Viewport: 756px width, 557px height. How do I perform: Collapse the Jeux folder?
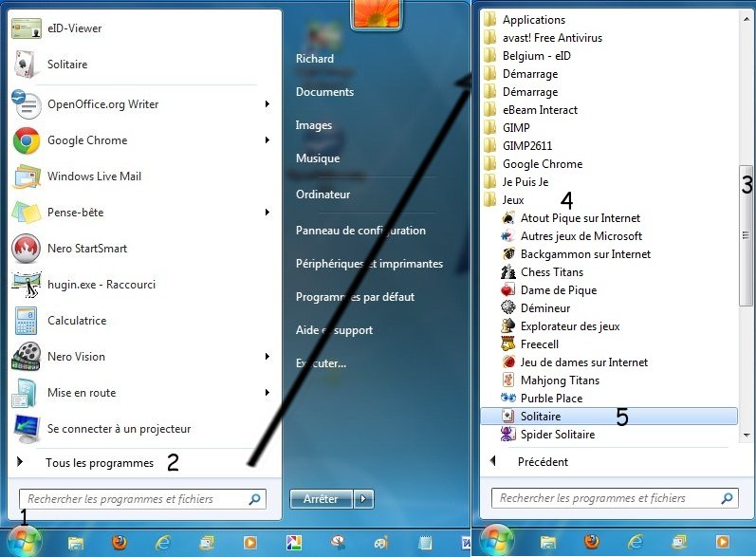505,200
